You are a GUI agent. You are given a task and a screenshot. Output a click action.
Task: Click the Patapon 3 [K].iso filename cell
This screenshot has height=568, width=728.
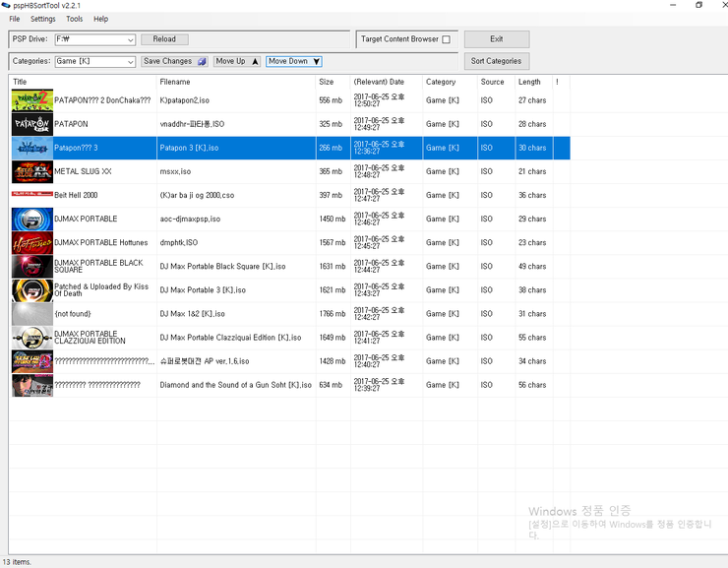pos(236,148)
